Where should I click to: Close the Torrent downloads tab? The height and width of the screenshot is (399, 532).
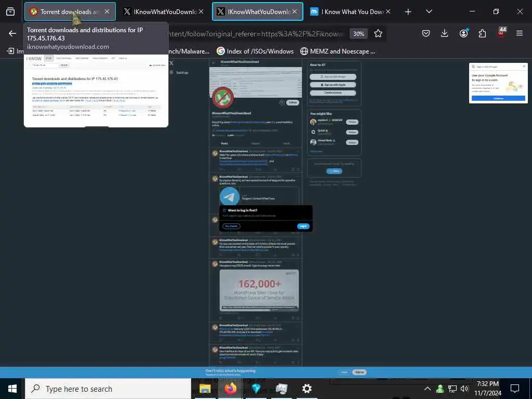coord(107,11)
